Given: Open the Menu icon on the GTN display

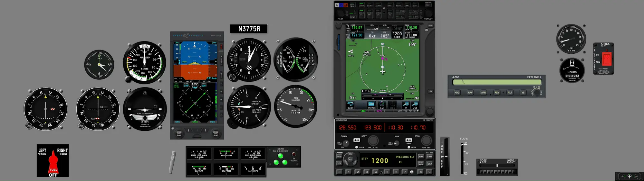Looking at the screenshot, I should pyautogui.click(x=371, y=105).
